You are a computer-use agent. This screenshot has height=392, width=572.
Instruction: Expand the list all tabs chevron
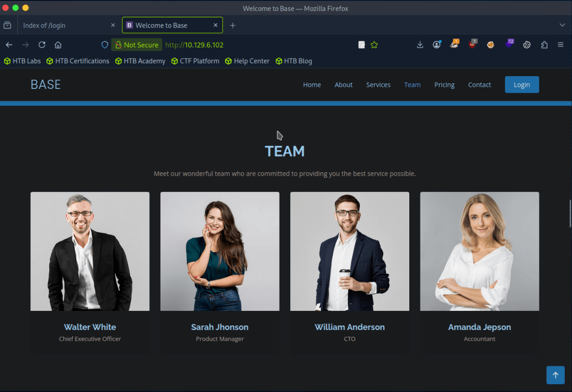pyautogui.click(x=562, y=25)
